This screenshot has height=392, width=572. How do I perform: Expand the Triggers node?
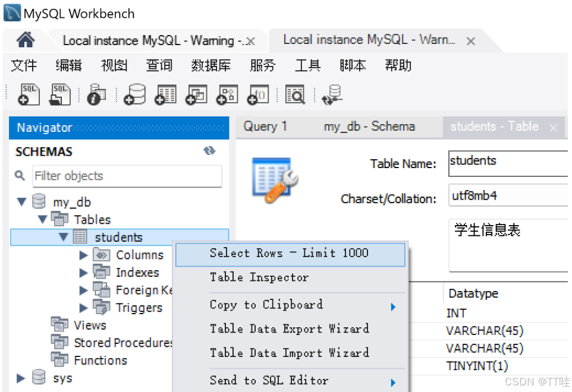[83, 308]
